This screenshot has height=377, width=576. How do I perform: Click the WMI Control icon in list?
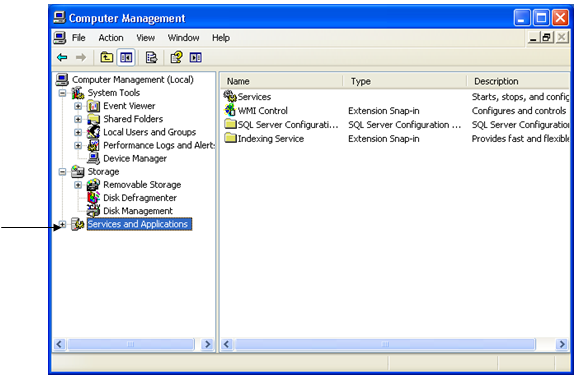tap(230, 110)
